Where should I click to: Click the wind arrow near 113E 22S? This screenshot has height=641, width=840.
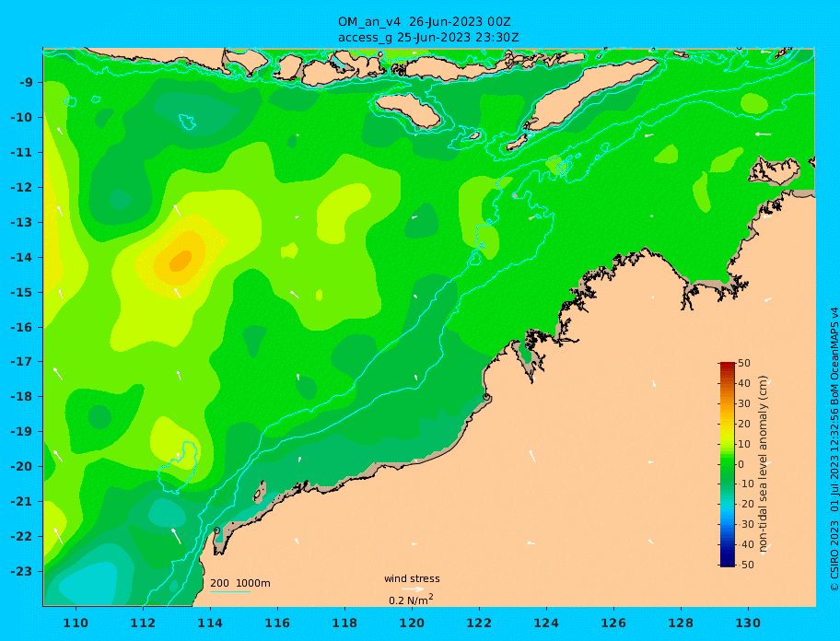tap(176, 536)
